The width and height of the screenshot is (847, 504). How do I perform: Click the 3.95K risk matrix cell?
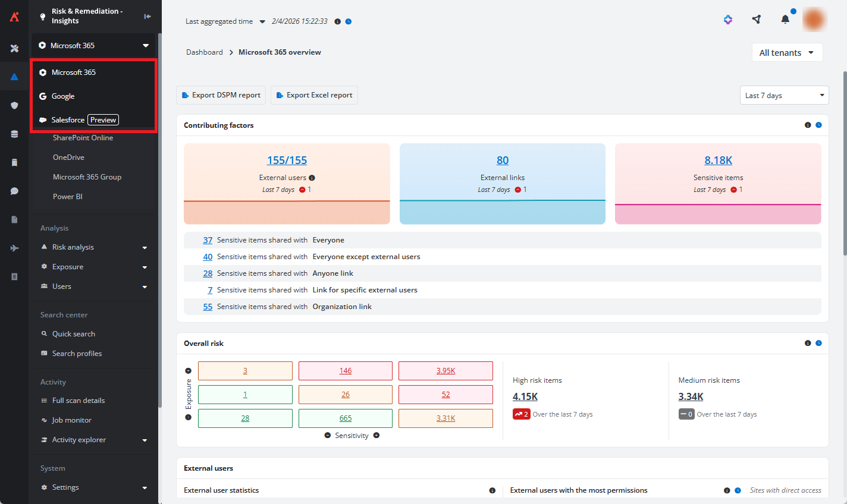coord(446,371)
